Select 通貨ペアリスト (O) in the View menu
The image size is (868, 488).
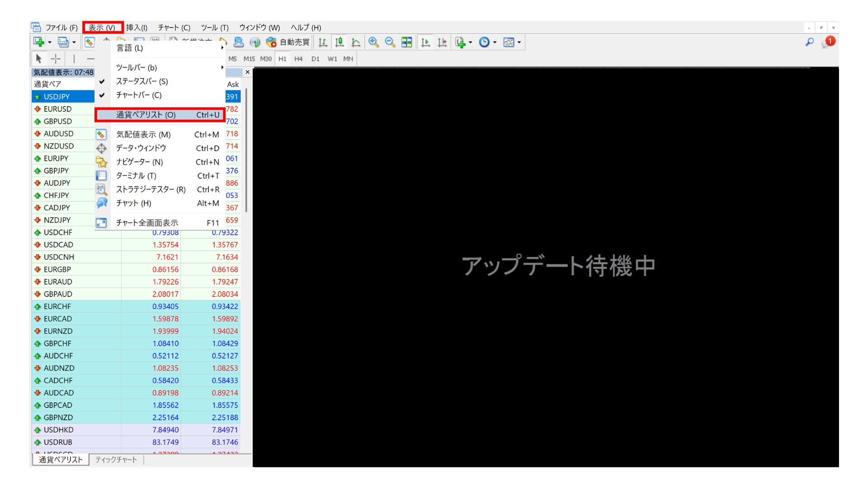click(144, 114)
